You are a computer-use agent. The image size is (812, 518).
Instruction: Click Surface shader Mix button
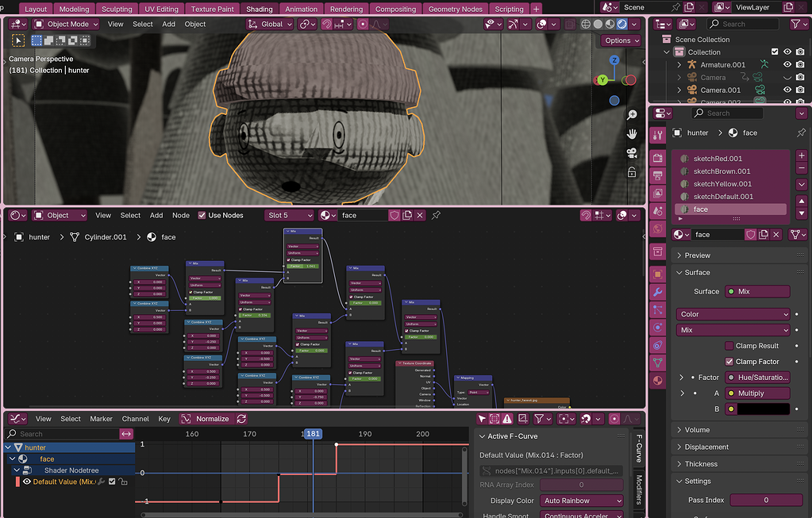pos(757,291)
